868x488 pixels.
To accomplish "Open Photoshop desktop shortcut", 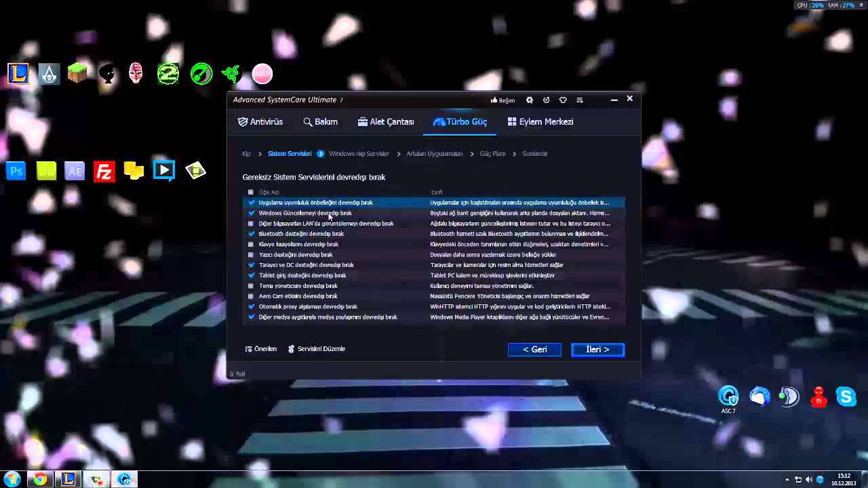I will [x=16, y=171].
